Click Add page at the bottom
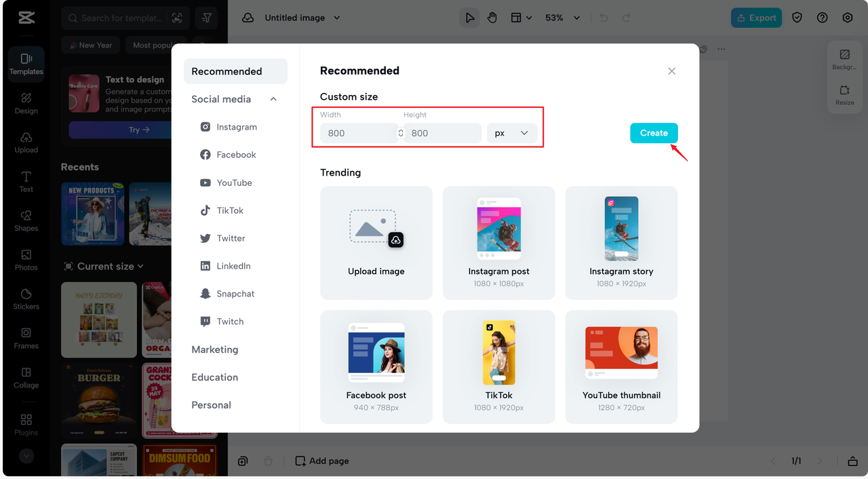Viewport: 868px width, 479px height. (322, 461)
